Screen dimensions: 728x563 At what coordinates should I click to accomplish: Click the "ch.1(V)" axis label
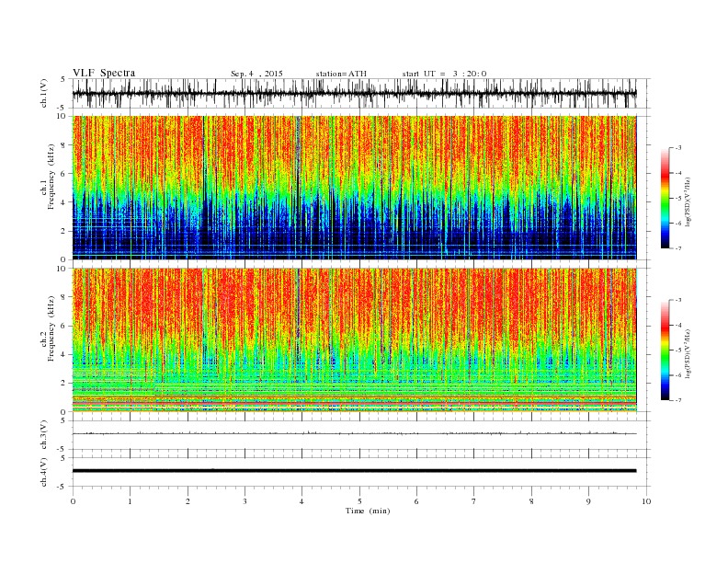pyautogui.click(x=44, y=93)
